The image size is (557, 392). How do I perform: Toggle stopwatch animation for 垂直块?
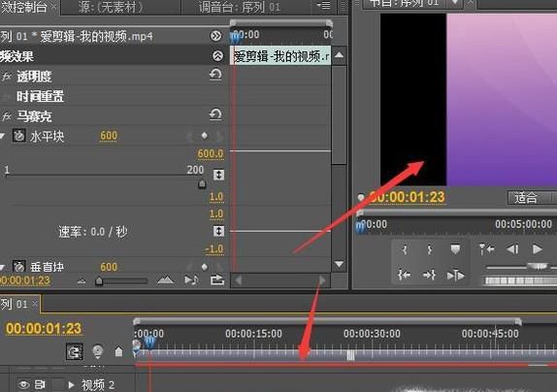click(18, 266)
